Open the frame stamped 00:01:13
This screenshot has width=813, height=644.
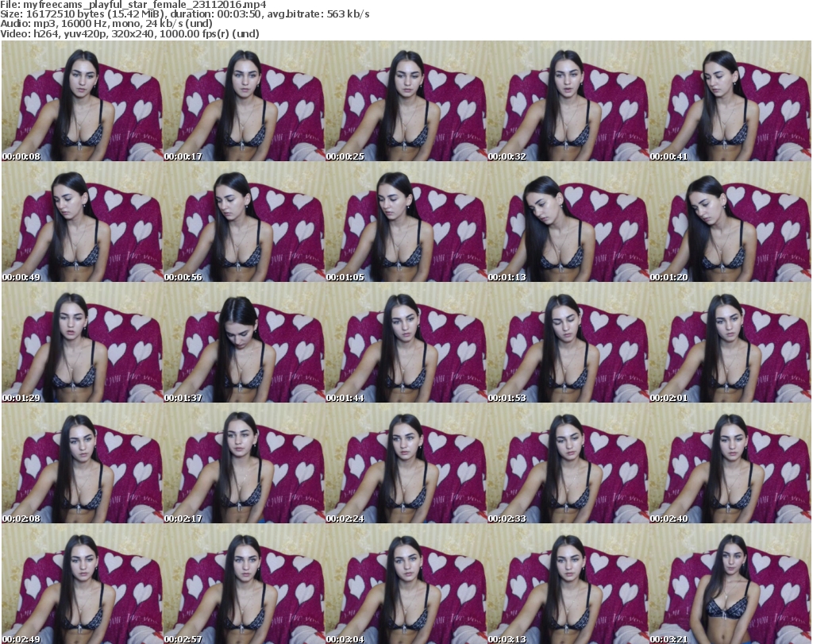tap(567, 222)
